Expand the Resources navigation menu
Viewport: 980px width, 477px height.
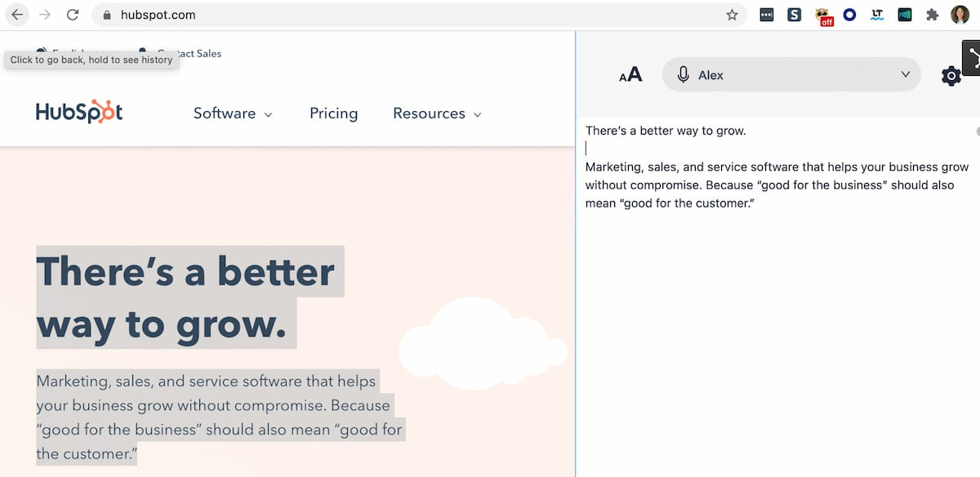tap(437, 114)
